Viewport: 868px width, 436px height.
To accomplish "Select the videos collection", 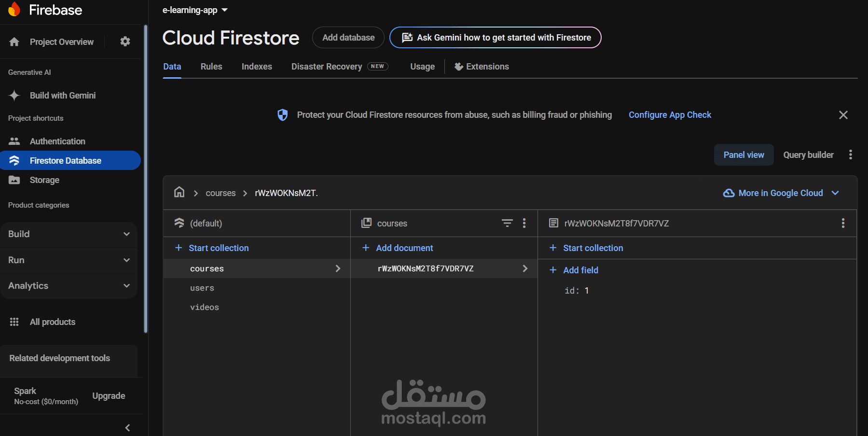I will click(257, 307).
